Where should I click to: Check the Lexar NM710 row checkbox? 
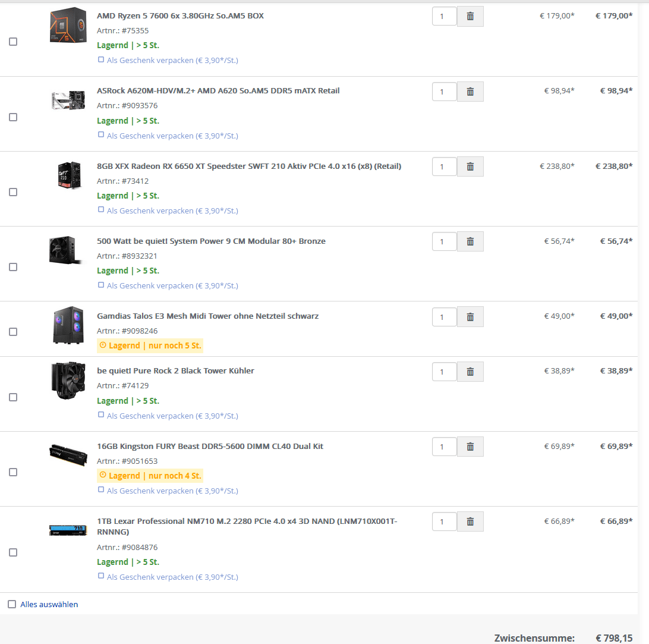coord(13,552)
